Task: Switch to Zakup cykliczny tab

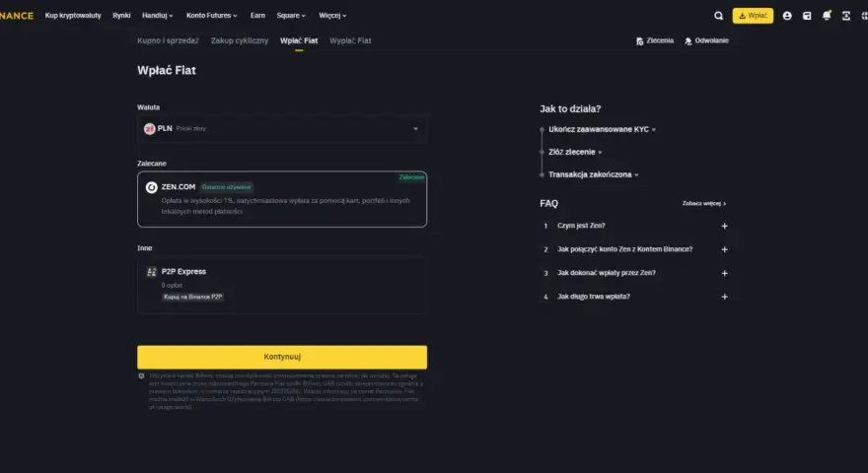Action: [239, 41]
